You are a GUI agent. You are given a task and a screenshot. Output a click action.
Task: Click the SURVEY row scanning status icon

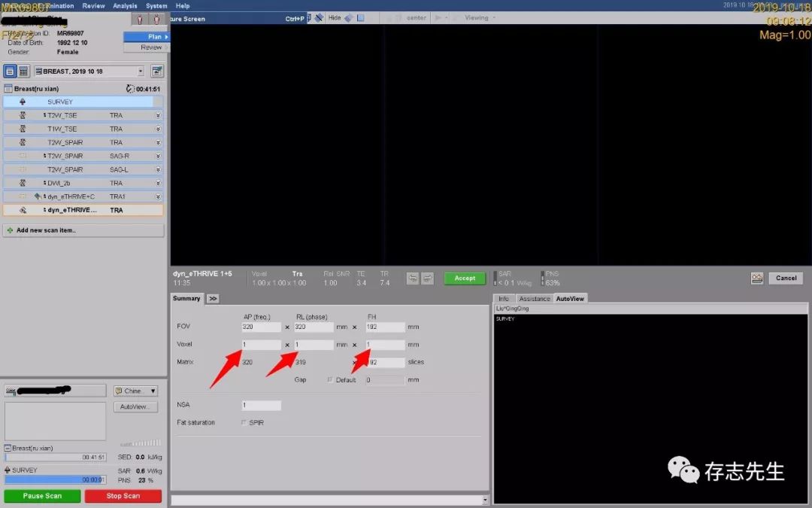click(23, 102)
